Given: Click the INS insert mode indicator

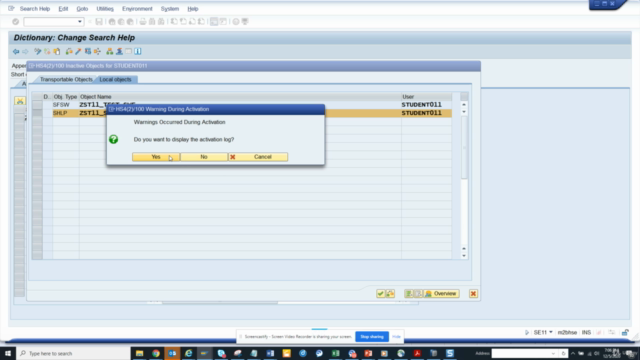Looking at the screenshot, I should pos(586,333).
